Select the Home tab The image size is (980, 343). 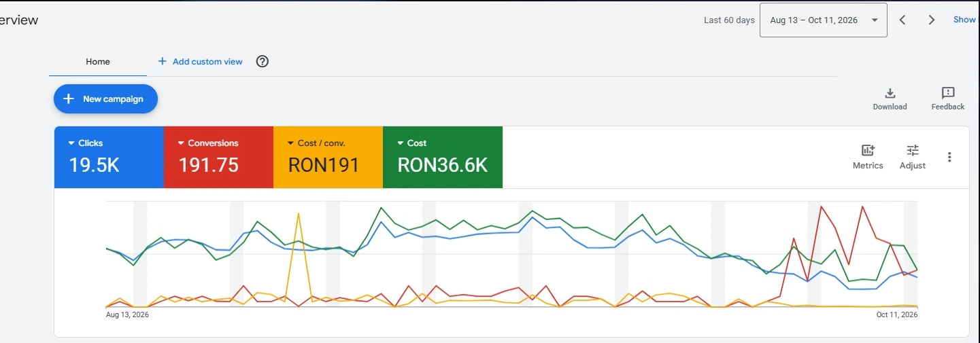click(98, 62)
